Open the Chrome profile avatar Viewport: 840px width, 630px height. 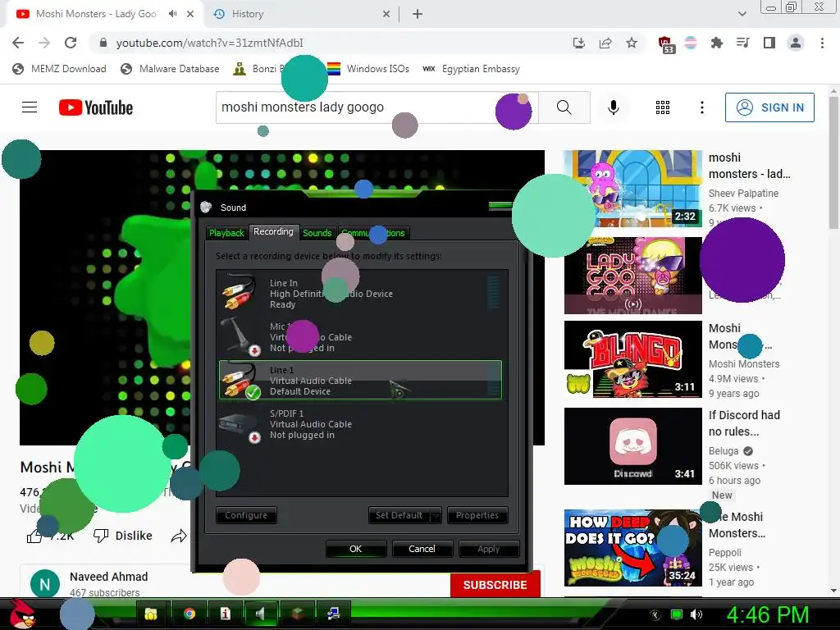tap(796, 43)
